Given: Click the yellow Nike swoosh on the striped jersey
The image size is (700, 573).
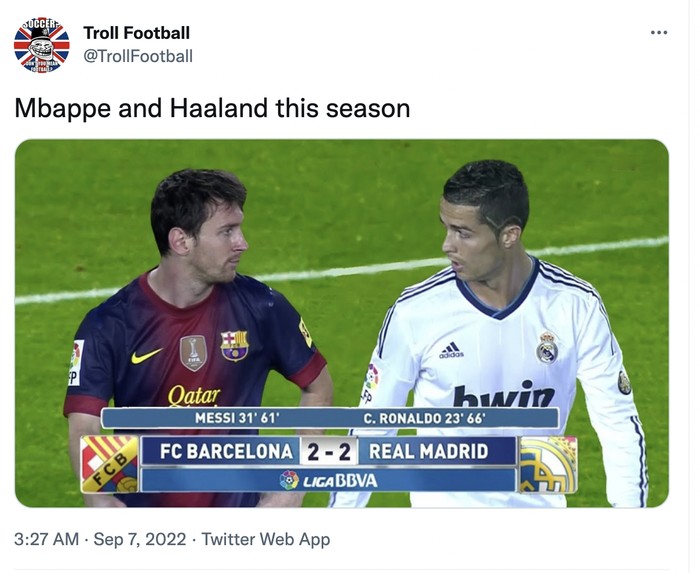Looking at the screenshot, I should (x=146, y=356).
